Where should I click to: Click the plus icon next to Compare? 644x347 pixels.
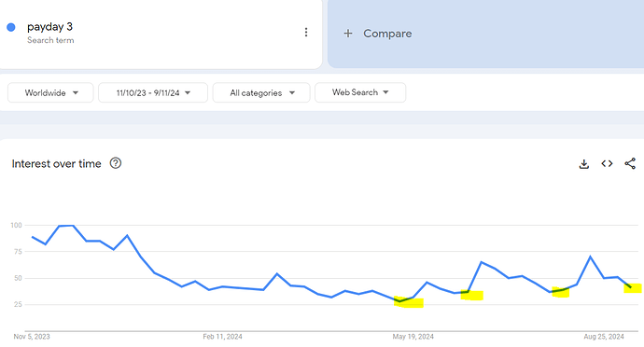click(x=348, y=34)
